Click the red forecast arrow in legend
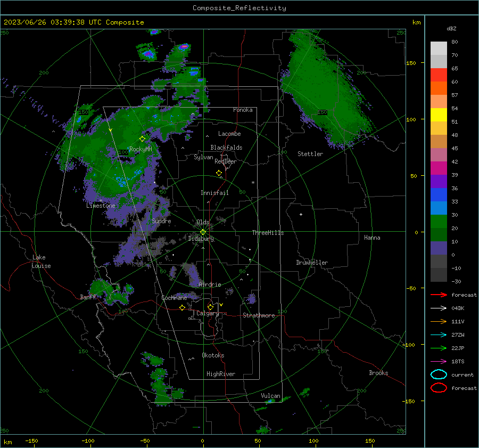Viewport: 479px width, 448px height. [x=439, y=295]
